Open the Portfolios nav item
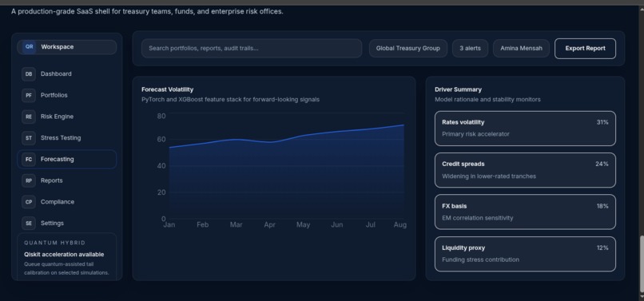This screenshot has width=644, height=301. [67, 95]
